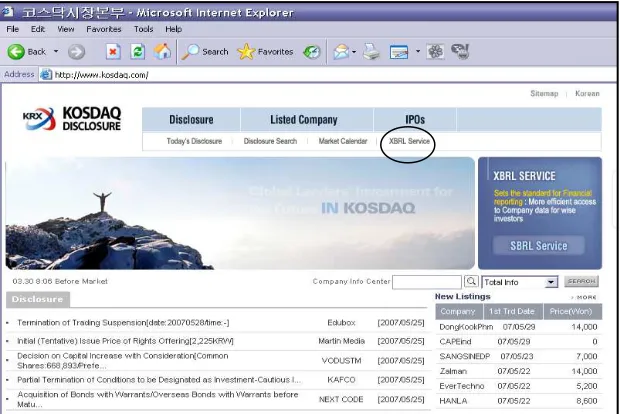This screenshot has height=414, width=620.
Task: Open Zalman in New Listings
Action: (x=453, y=371)
